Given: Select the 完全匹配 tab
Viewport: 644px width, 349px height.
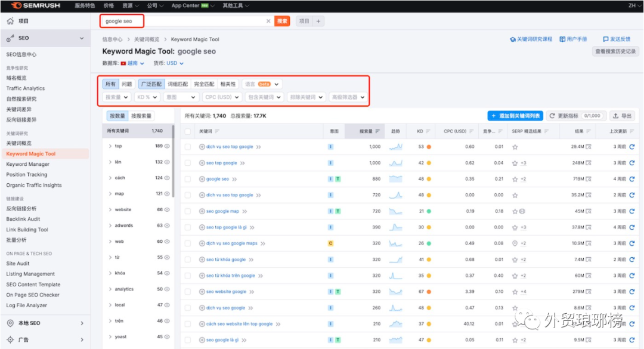Looking at the screenshot, I should 204,84.
